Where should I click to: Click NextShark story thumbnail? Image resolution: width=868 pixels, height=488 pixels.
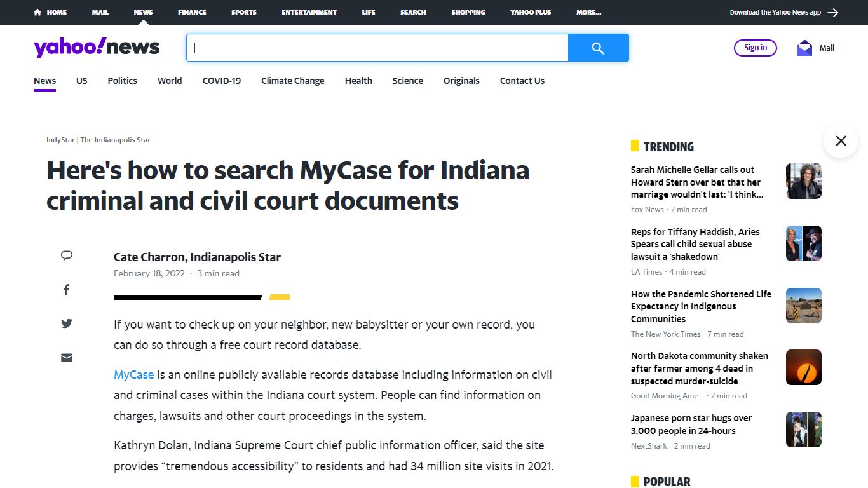(804, 430)
